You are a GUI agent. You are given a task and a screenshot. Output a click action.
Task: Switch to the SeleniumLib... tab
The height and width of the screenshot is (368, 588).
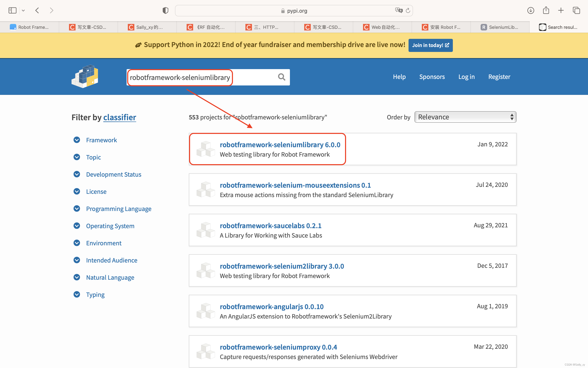click(x=500, y=27)
